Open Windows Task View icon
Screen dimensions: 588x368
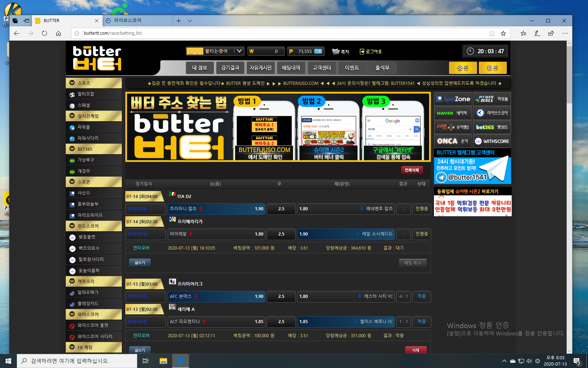pyautogui.click(x=146, y=361)
